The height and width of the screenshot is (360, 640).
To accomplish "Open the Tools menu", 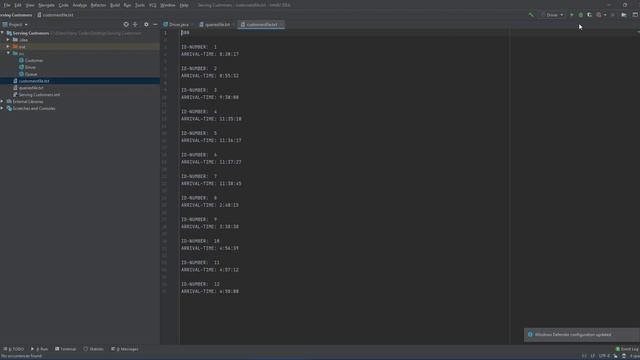I will coord(140,5).
